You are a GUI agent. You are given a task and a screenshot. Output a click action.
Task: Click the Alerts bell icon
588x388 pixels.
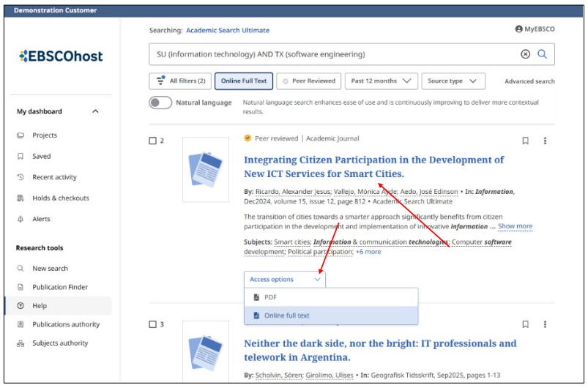pyautogui.click(x=21, y=219)
